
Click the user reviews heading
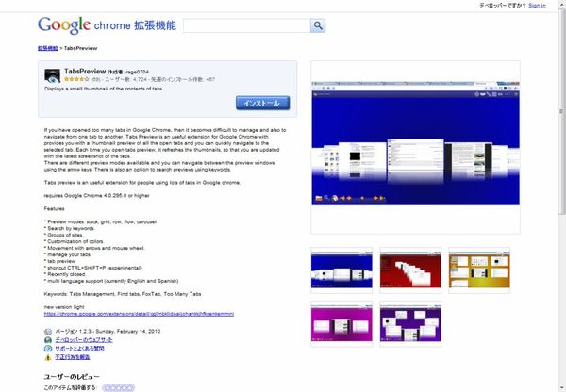pyautogui.click(x=72, y=377)
